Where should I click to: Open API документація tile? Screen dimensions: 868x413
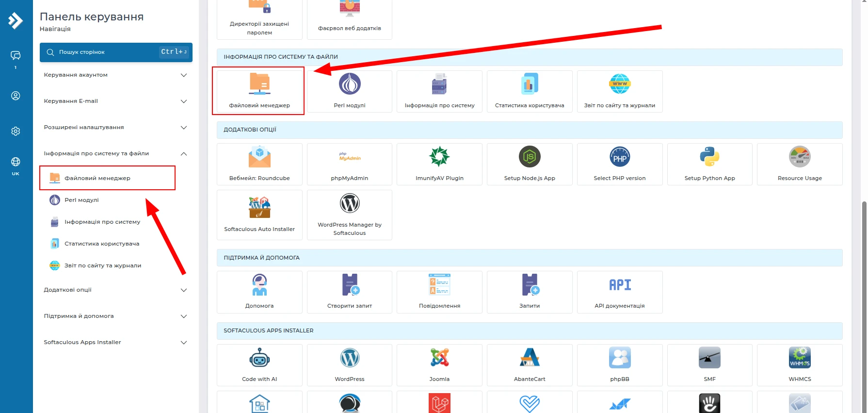point(620,292)
